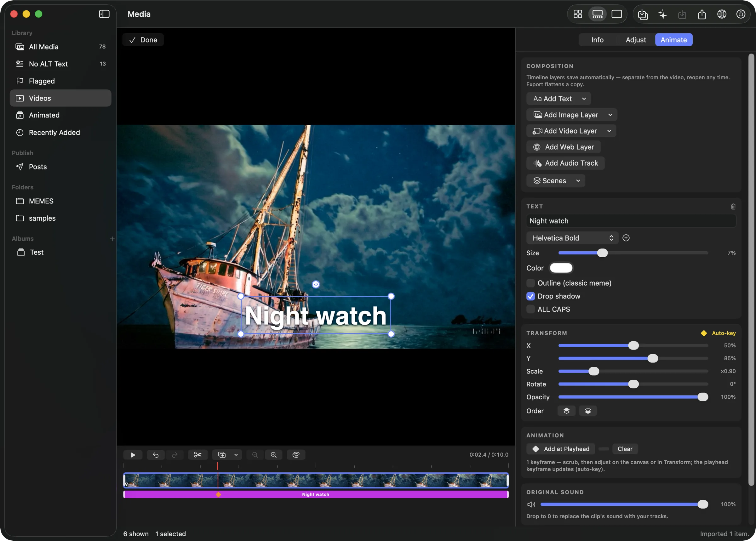This screenshot has width=756, height=541.
Task: Open the Animated library section
Action: point(60,115)
